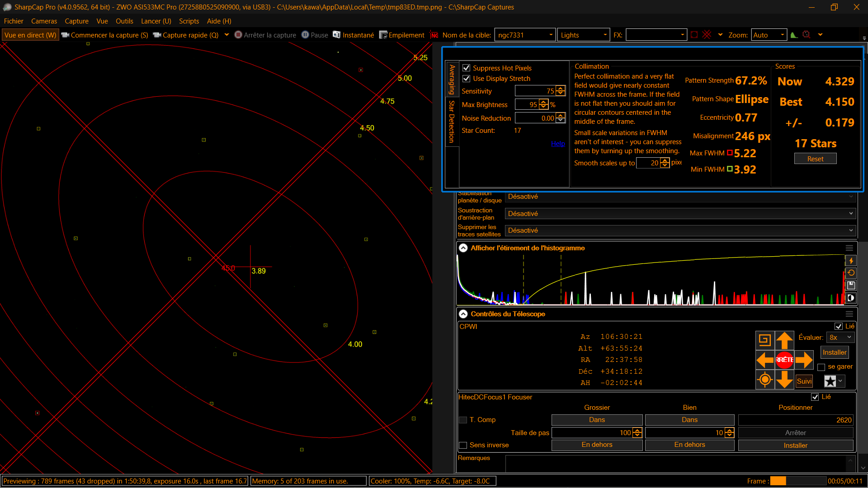
Task: Click the Help link
Action: click(558, 144)
